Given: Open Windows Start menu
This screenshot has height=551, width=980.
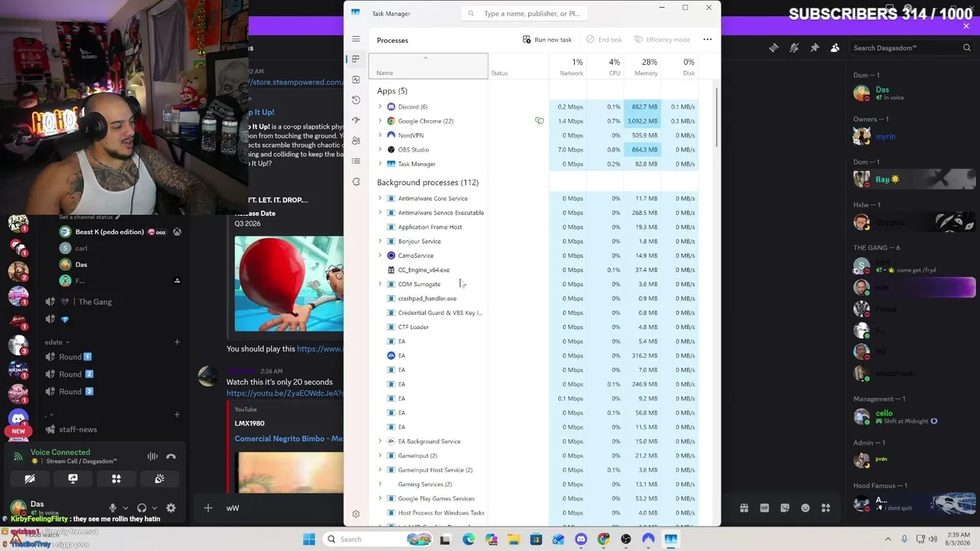Looking at the screenshot, I should point(309,540).
